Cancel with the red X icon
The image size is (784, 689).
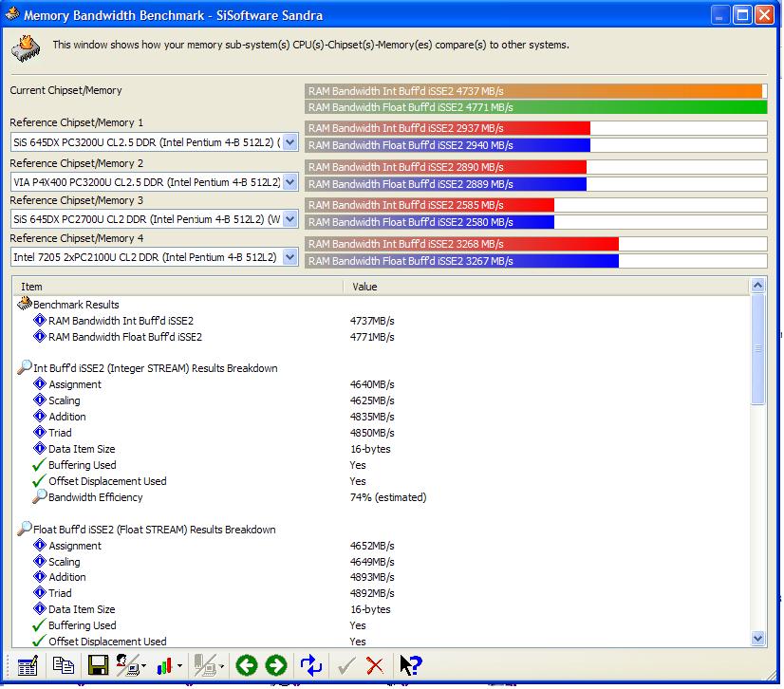tap(375, 666)
